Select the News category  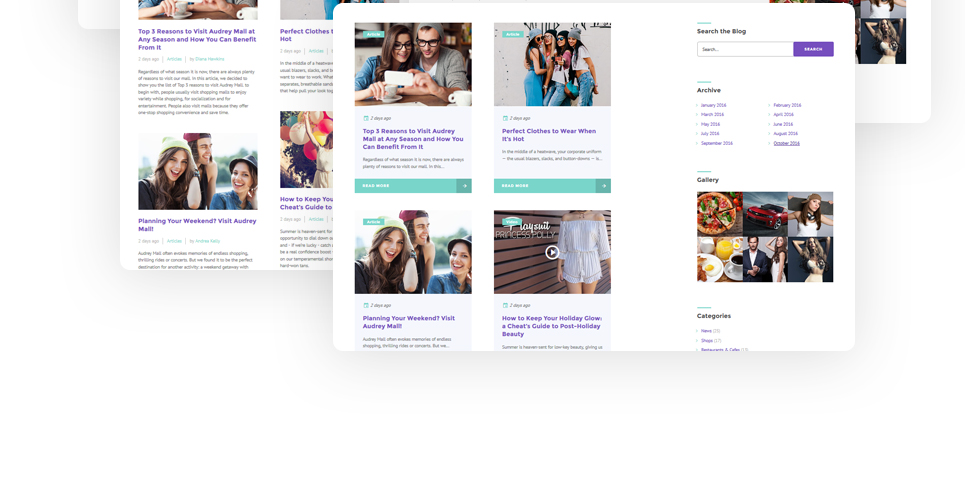(x=706, y=331)
